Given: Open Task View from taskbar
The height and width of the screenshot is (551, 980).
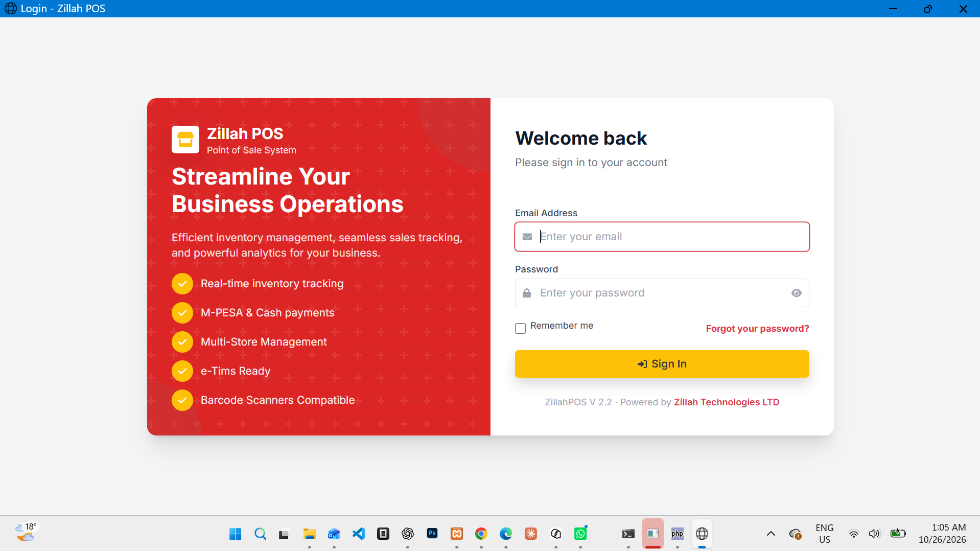Looking at the screenshot, I should (x=285, y=534).
